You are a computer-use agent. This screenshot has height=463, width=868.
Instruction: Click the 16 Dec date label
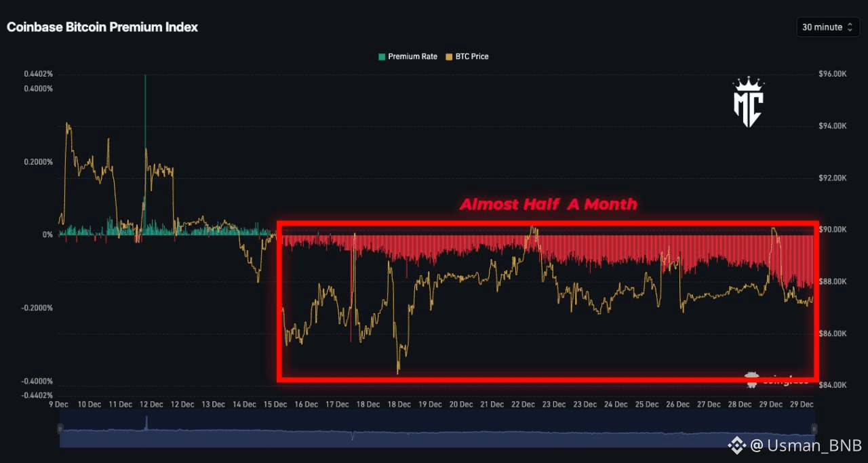click(x=306, y=404)
